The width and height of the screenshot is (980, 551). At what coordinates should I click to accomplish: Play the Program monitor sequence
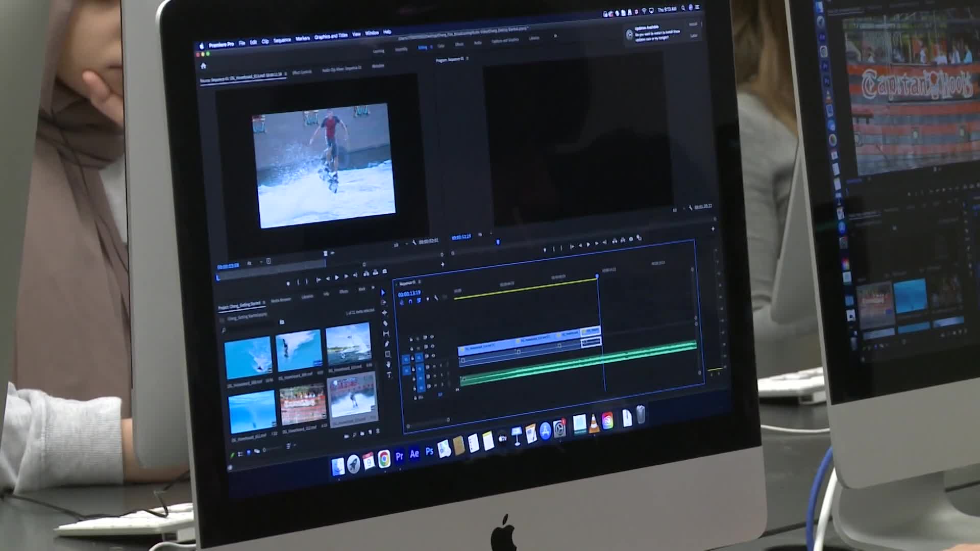point(588,245)
